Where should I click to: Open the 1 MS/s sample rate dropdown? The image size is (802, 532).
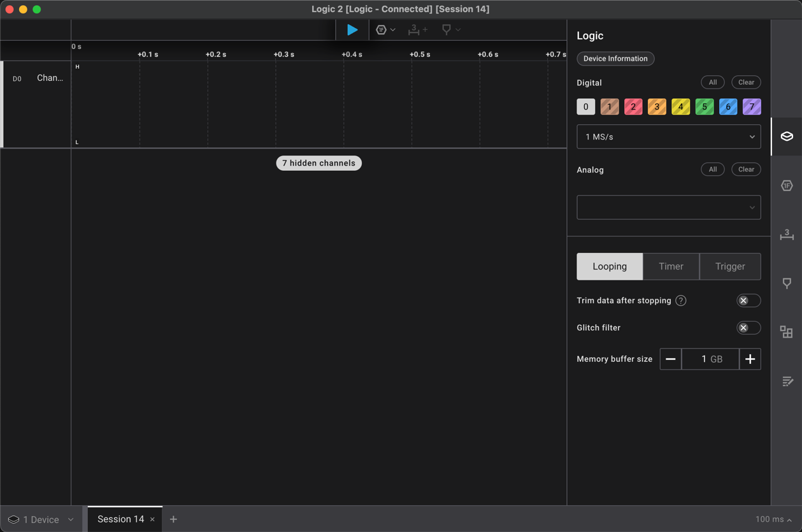669,137
